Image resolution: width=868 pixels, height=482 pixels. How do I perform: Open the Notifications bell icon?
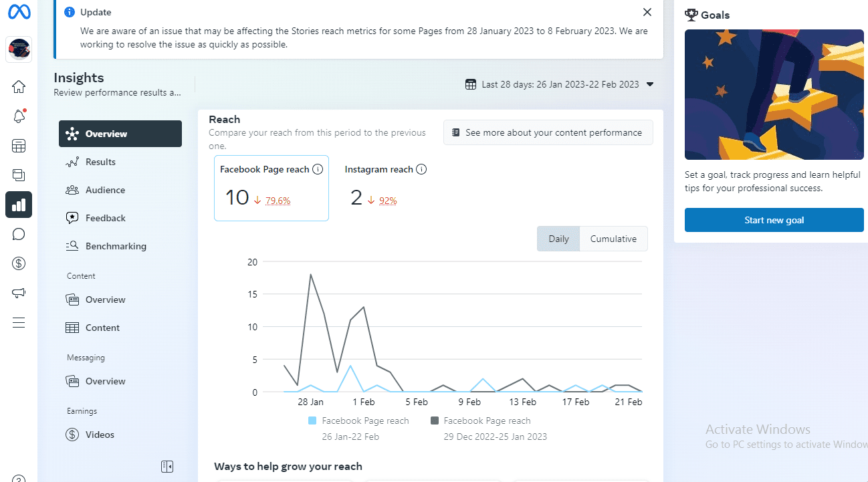19,116
